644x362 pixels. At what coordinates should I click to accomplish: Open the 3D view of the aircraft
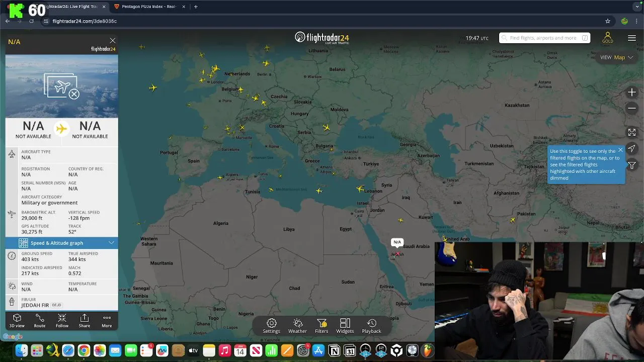(17, 321)
